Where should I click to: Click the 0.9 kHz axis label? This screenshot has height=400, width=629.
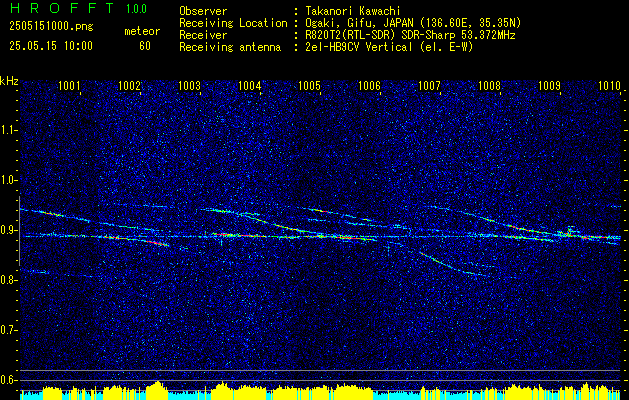[10, 230]
